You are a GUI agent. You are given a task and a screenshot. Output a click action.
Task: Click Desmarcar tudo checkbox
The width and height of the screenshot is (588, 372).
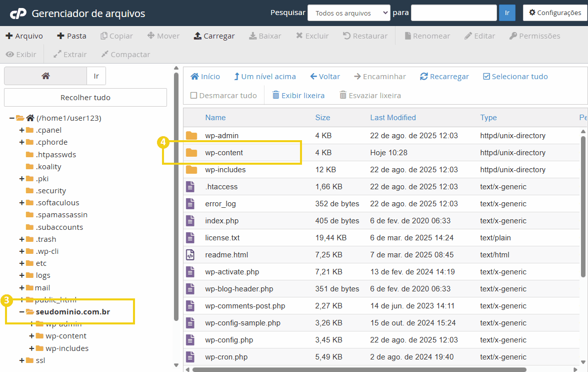[194, 95]
